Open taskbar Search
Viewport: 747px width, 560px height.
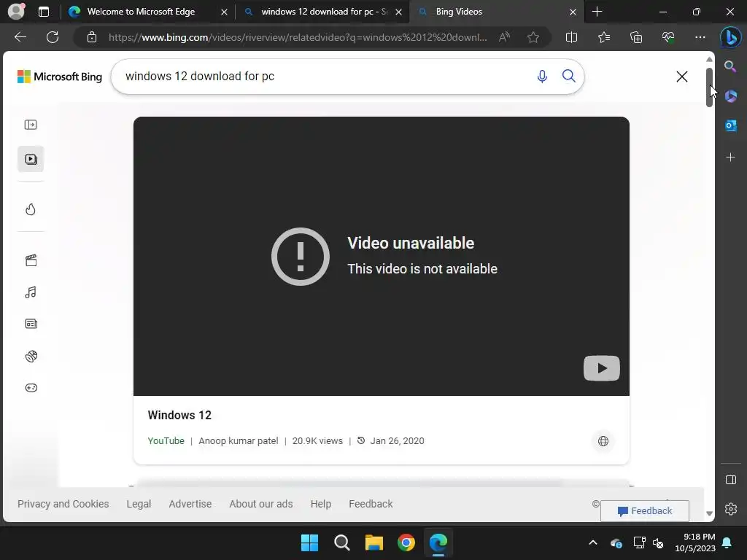click(342, 542)
